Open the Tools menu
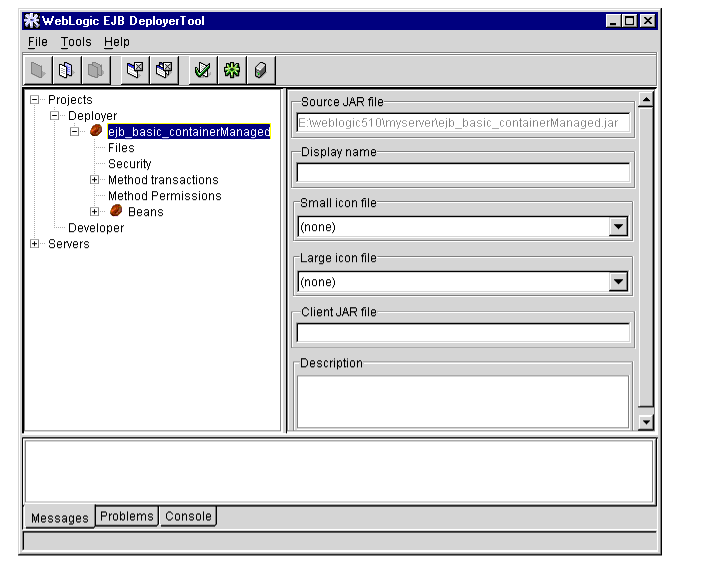 point(76,42)
